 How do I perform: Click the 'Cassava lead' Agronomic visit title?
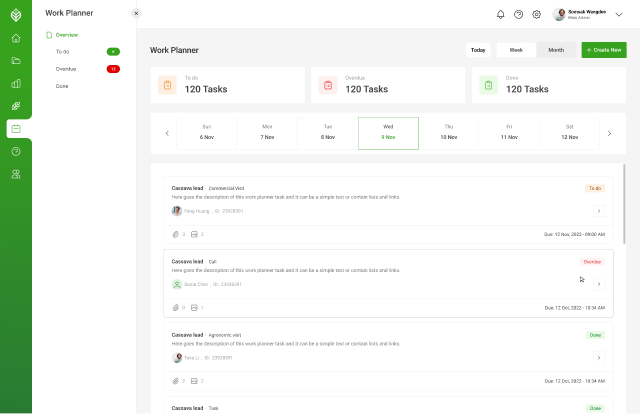[x=187, y=335]
